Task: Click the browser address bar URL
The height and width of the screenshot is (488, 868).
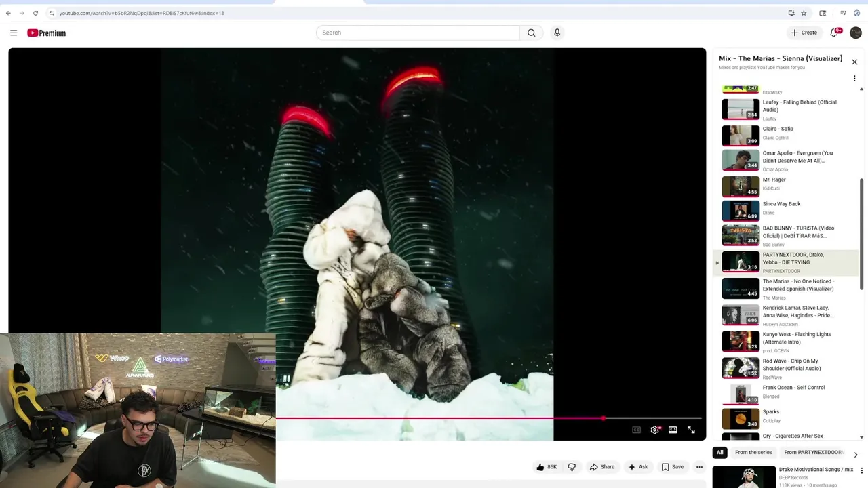Action: 142,13
